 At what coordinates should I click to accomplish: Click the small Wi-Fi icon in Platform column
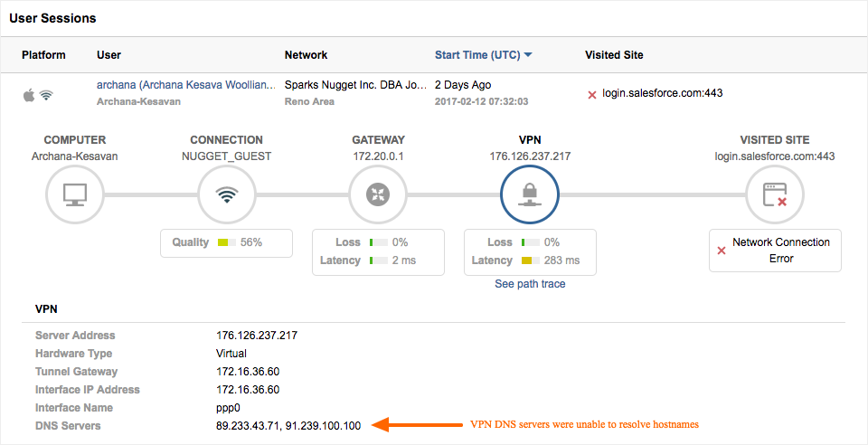pyautogui.click(x=46, y=94)
